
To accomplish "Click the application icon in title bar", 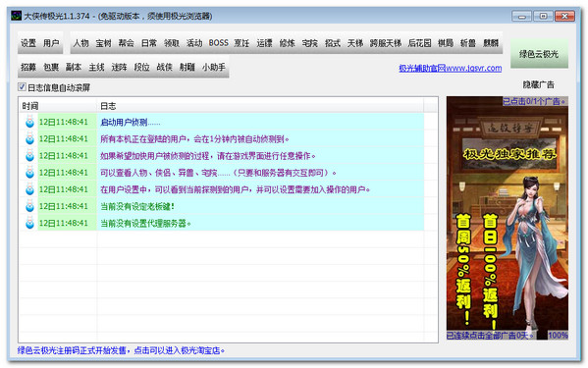I will click(x=16, y=16).
